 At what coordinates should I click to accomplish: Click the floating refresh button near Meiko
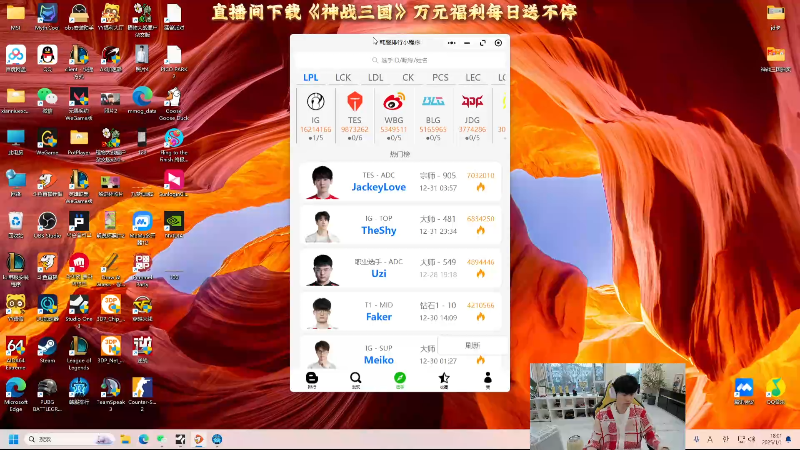point(472,345)
